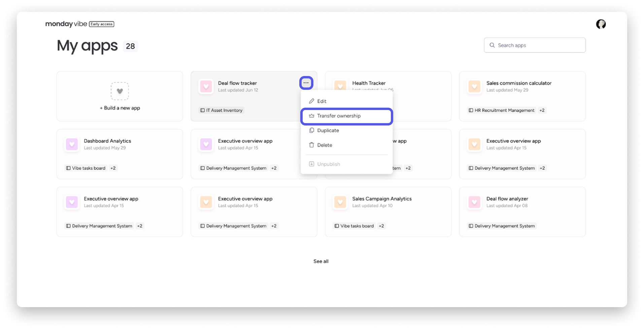
Task: Click the Sales commission calculator heart icon
Action: (474, 86)
